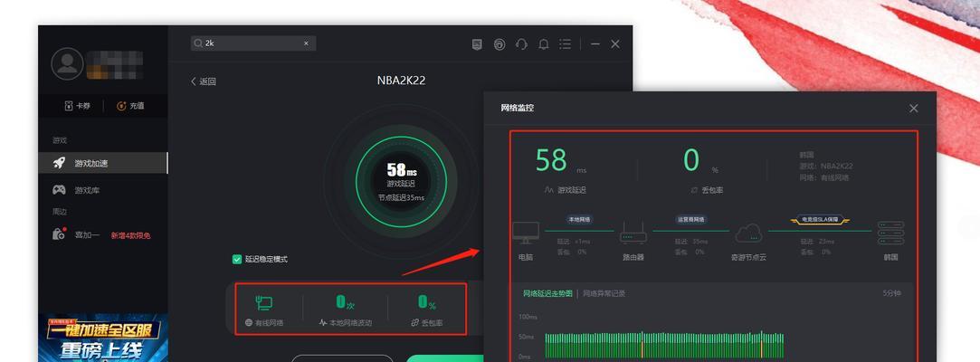Open the list menu icon in top bar
Screen dimensions: 980x362
pyautogui.click(x=565, y=44)
